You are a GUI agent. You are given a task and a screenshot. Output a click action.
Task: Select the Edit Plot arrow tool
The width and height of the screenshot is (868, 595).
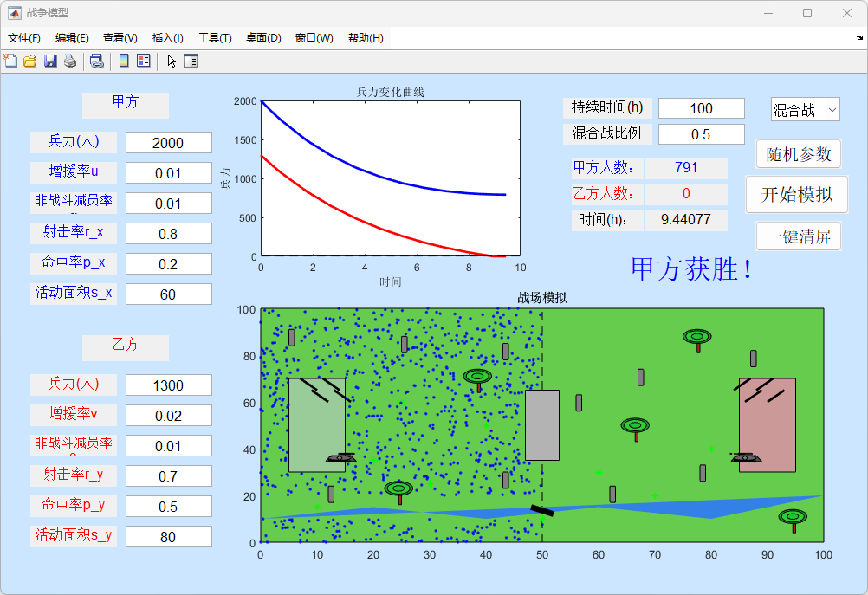(172, 61)
